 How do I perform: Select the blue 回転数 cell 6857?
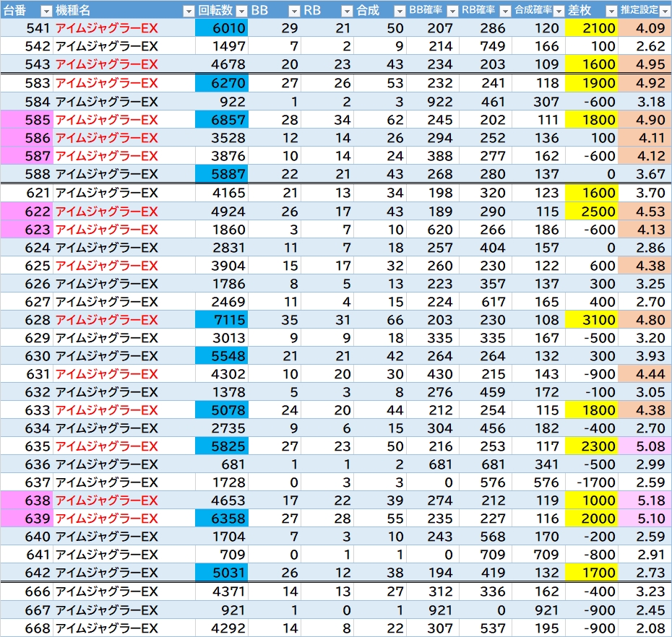point(222,119)
